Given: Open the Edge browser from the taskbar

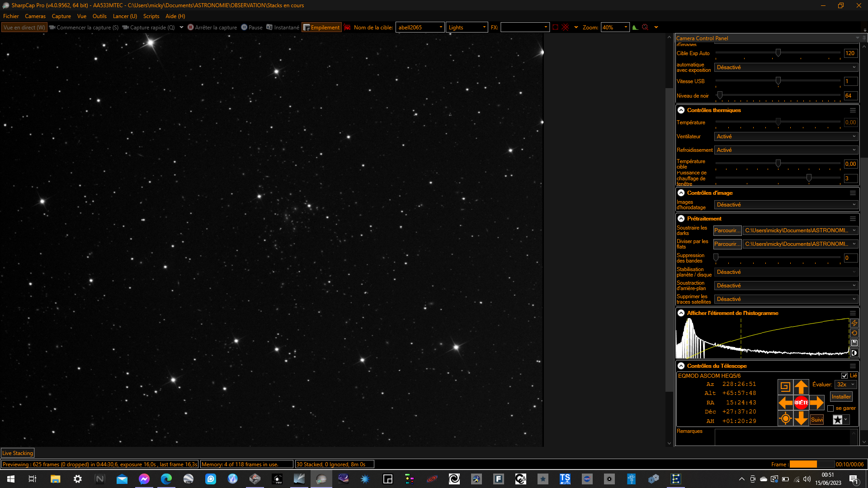Looking at the screenshot, I should coord(166,479).
